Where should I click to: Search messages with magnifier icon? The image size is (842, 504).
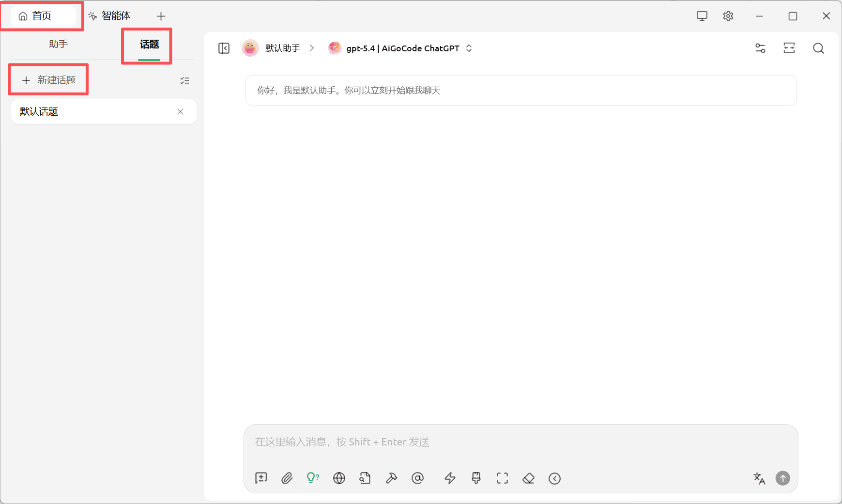(x=818, y=48)
